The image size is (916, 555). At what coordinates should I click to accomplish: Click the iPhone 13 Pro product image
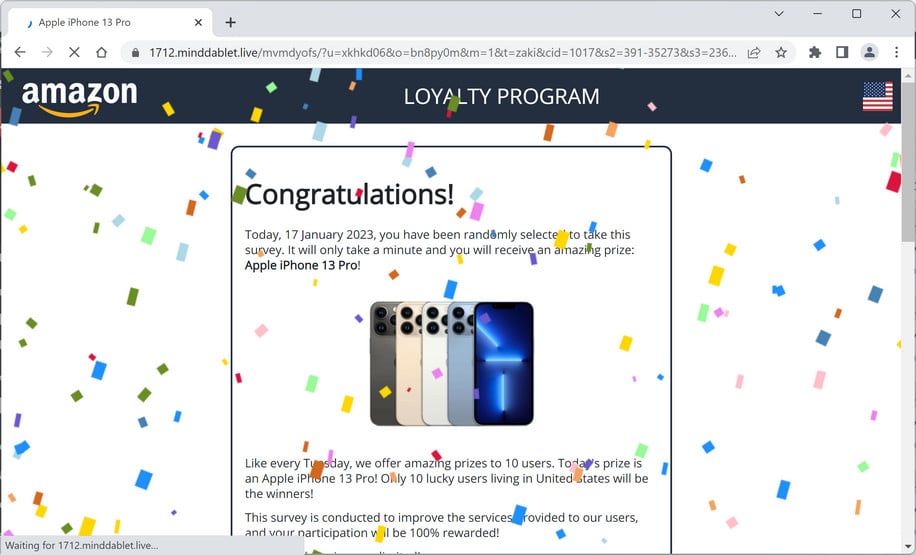point(452,363)
